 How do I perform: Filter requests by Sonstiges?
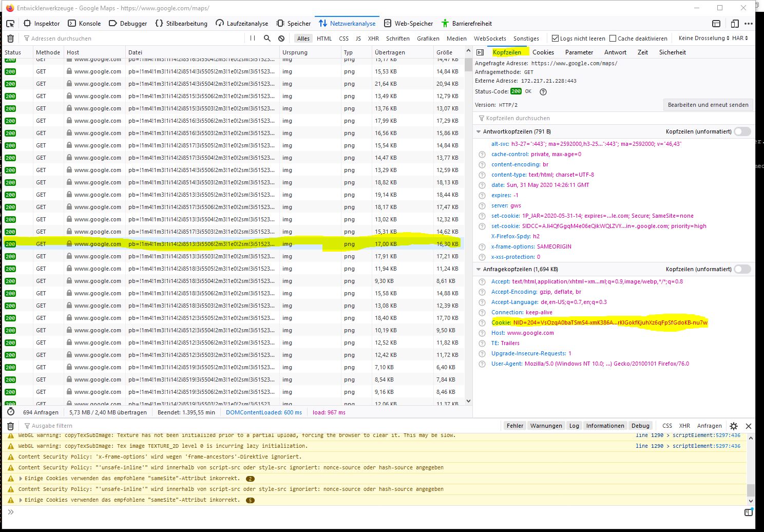point(526,39)
